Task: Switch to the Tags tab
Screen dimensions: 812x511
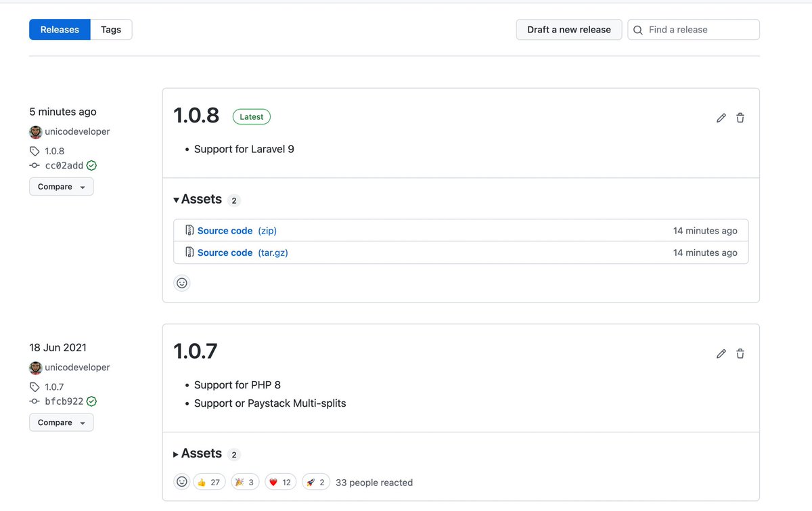Action: pos(111,30)
